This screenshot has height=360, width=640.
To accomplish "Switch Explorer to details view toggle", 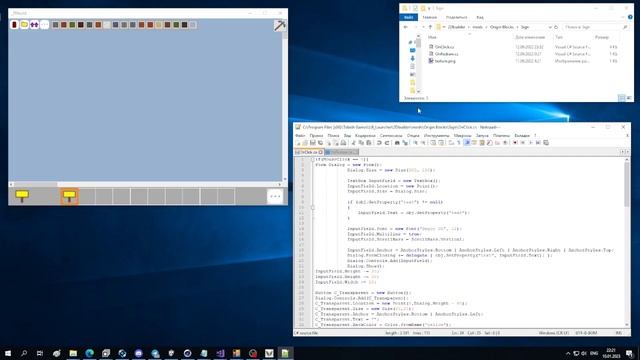I will pyautogui.click(x=622, y=98).
